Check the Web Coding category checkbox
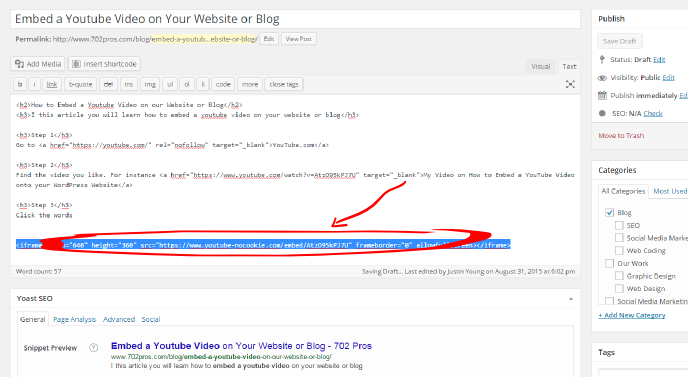Image resolution: width=688 pixels, height=377 pixels. pyautogui.click(x=619, y=251)
